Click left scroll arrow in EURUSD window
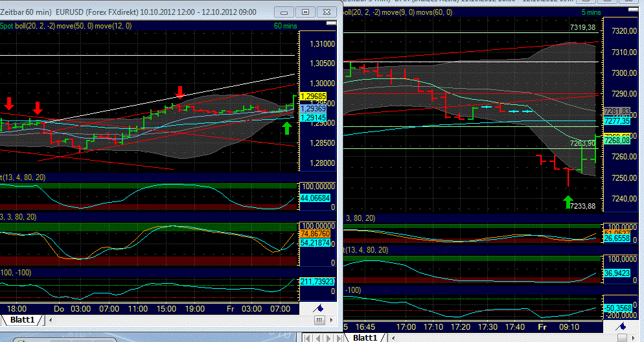This screenshot has width=644, height=342. click(x=51, y=320)
